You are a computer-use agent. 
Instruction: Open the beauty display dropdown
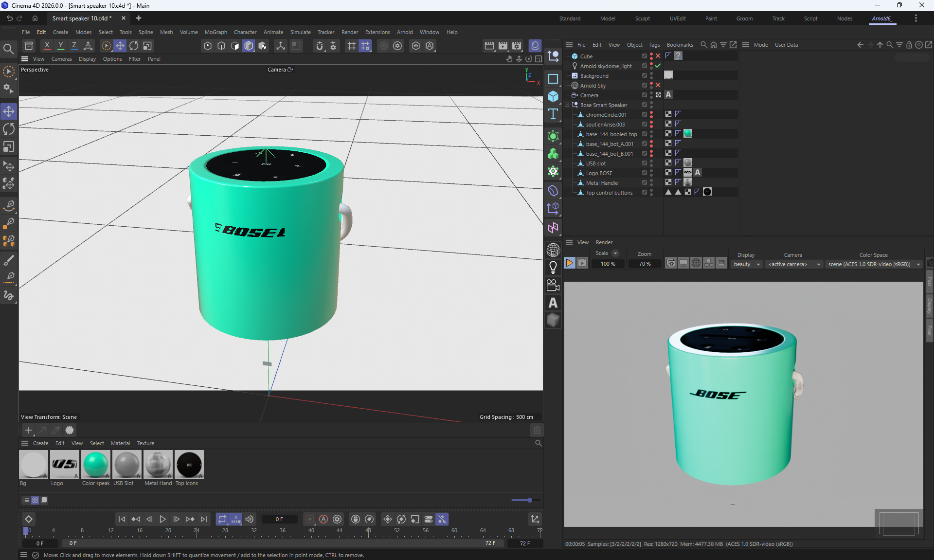(747, 264)
